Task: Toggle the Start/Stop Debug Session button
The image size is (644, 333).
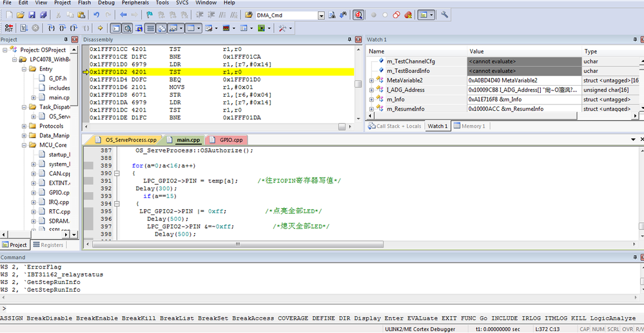Action: coord(358,15)
